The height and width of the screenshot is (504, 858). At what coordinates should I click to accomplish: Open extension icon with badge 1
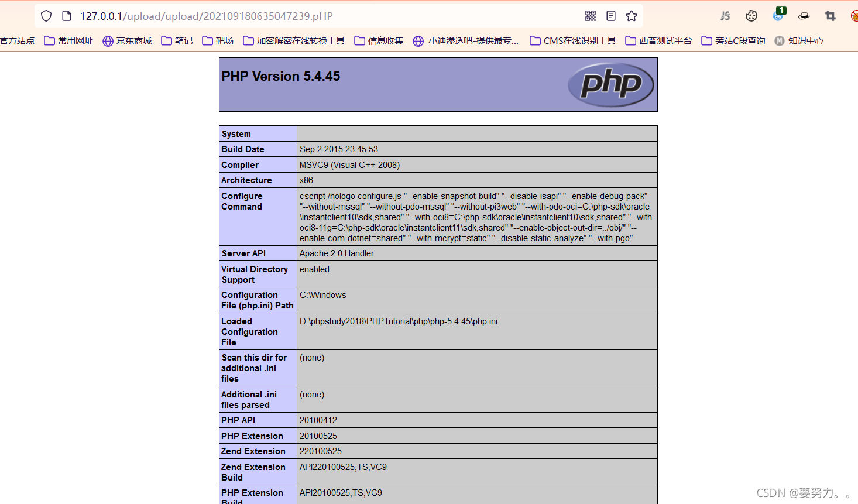(x=778, y=15)
